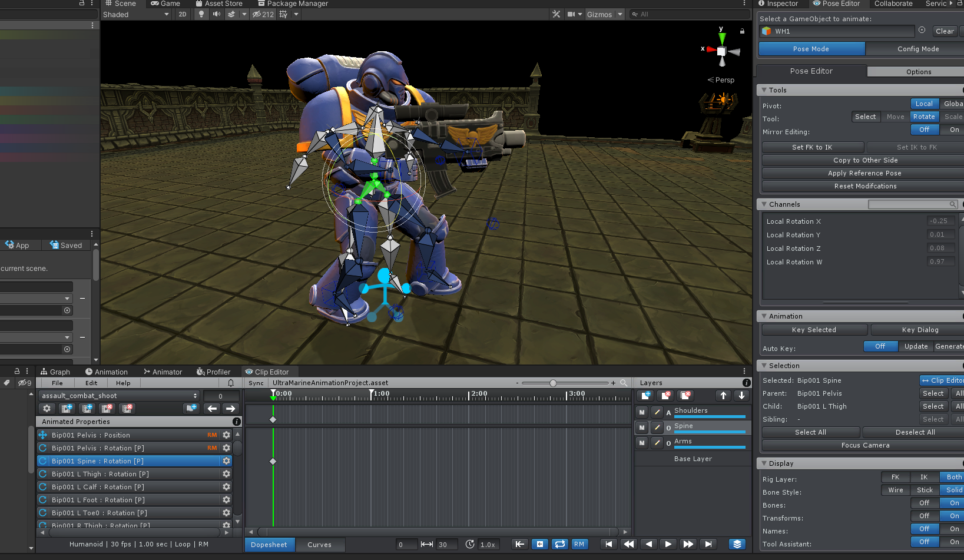Set Bone Style to Wire
This screenshot has height=560, width=964.
coord(896,490)
